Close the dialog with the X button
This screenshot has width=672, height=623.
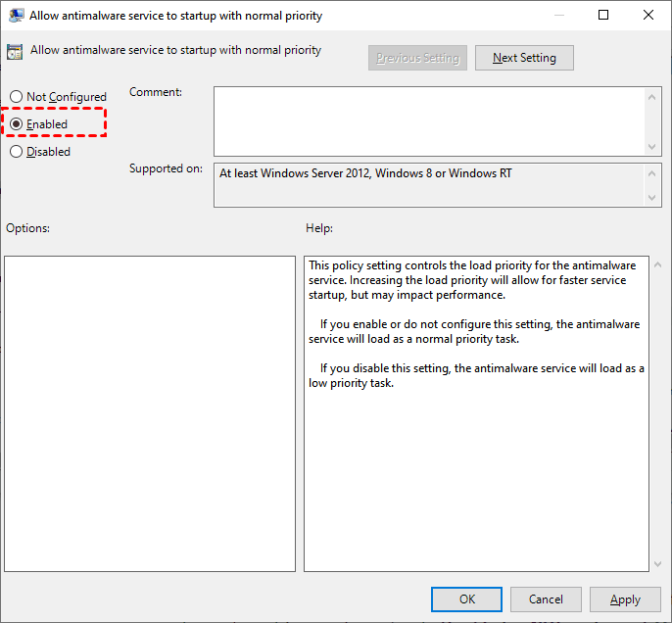click(x=648, y=16)
